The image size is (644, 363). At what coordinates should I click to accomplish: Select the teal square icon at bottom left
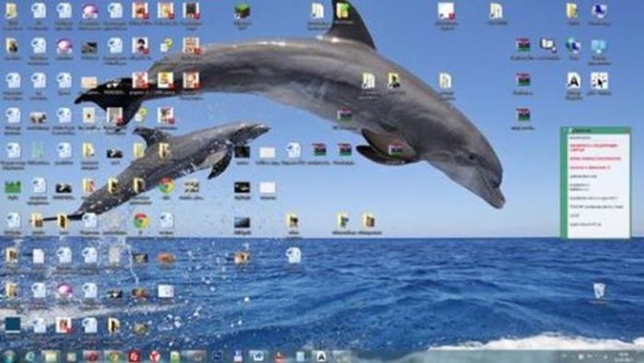[x=13, y=324]
